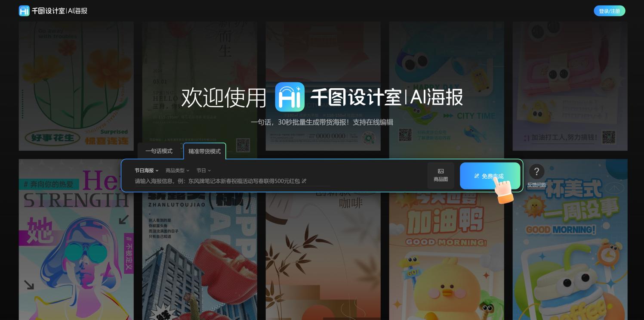Viewport: 644px width, 320px height.
Task: Open the 好事花生 flower poster thumbnail
Action: [76, 86]
